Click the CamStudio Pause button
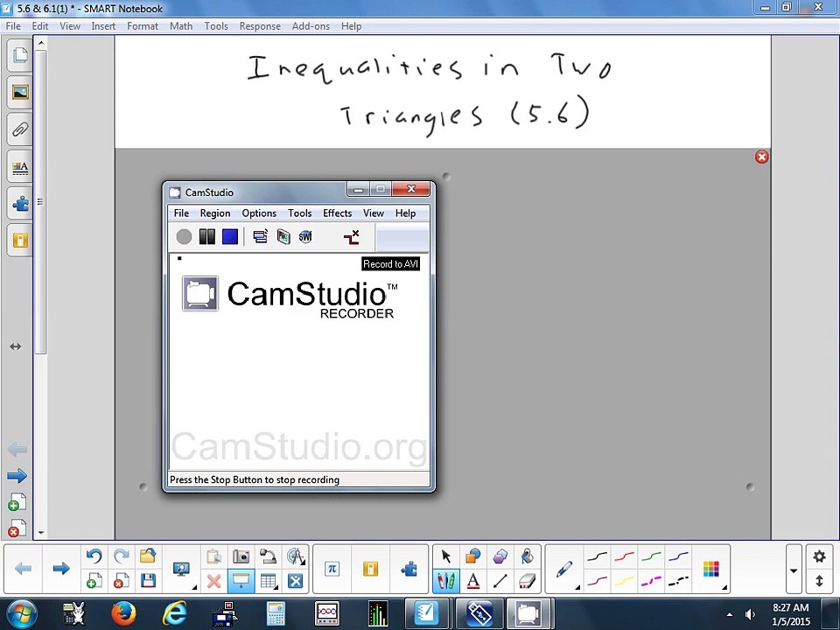The height and width of the screenshot is (630, 840). coord(206,236)
